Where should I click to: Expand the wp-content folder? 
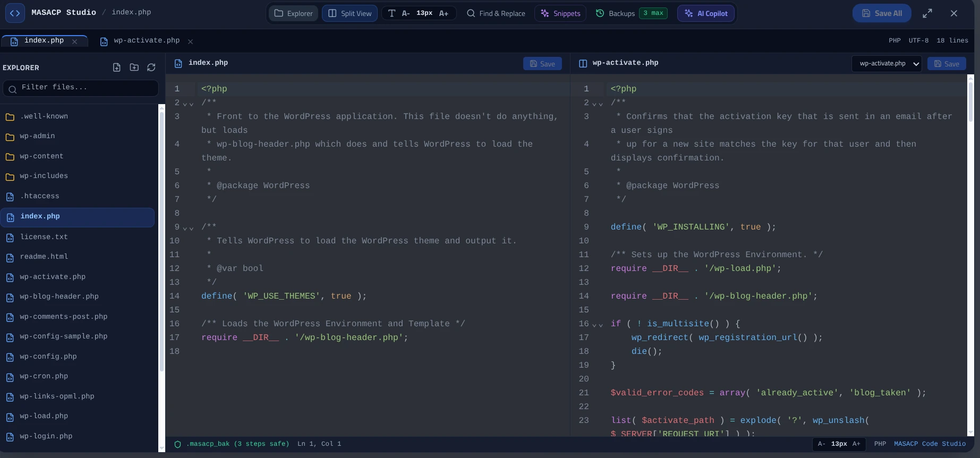(x=78, y=156)
